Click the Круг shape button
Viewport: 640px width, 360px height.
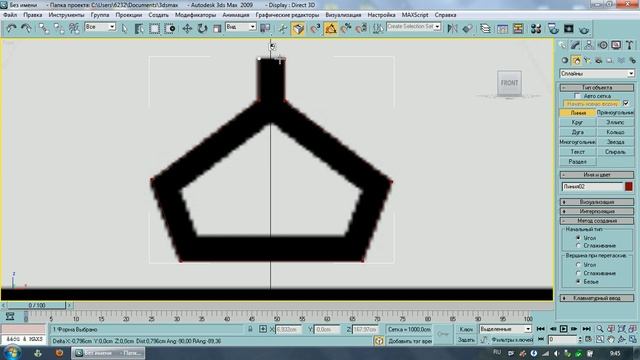point(578,122)
